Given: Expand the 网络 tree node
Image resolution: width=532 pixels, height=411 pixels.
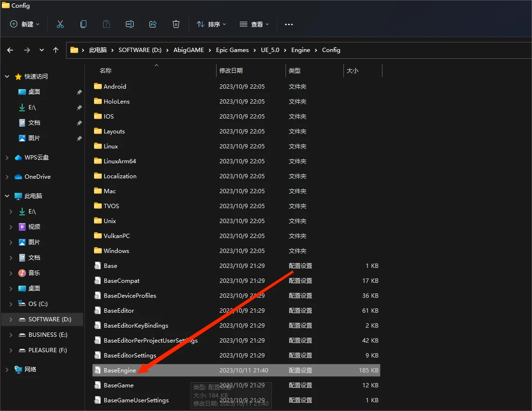Looking at the screenshot, I should [x=7, y=370].
